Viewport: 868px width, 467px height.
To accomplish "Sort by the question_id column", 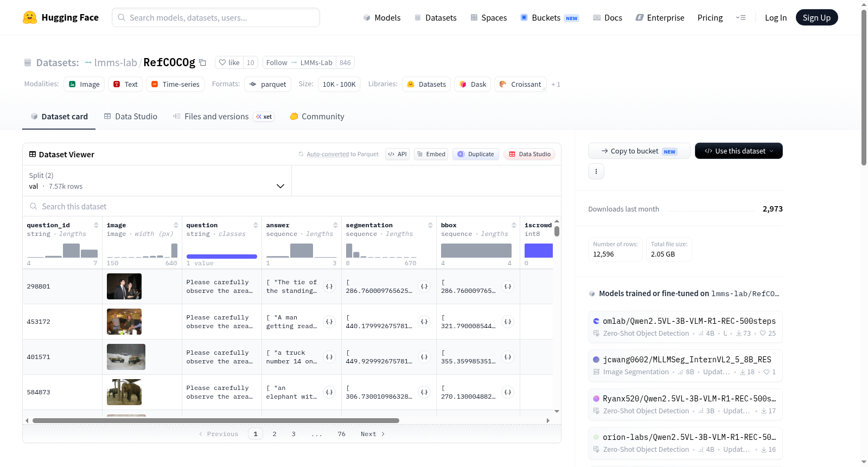I will [96, 225].
